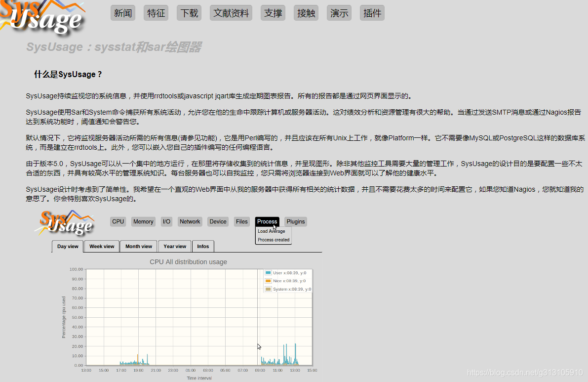Screen dimensions: 588x382
Task: Open the 特征 navigation item
Action: click(x=156, y=13)
